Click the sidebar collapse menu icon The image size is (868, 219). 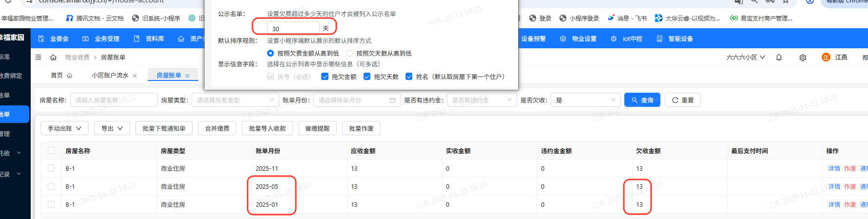(39, 58)
